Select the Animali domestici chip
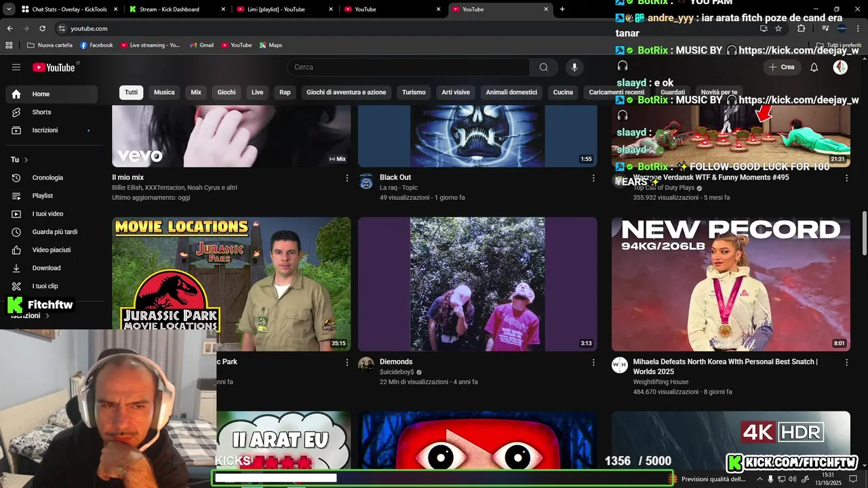868x488 pixels. [x=511, y=92]
